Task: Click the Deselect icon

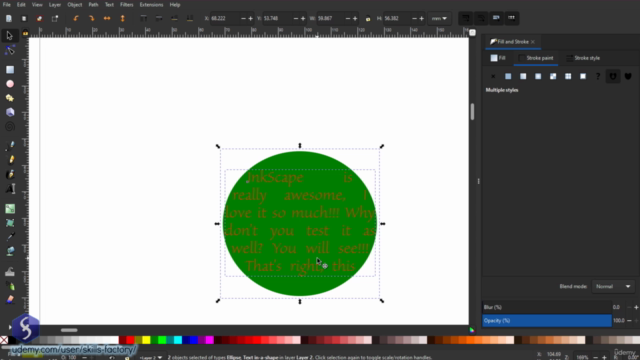Action: [39, 18]
